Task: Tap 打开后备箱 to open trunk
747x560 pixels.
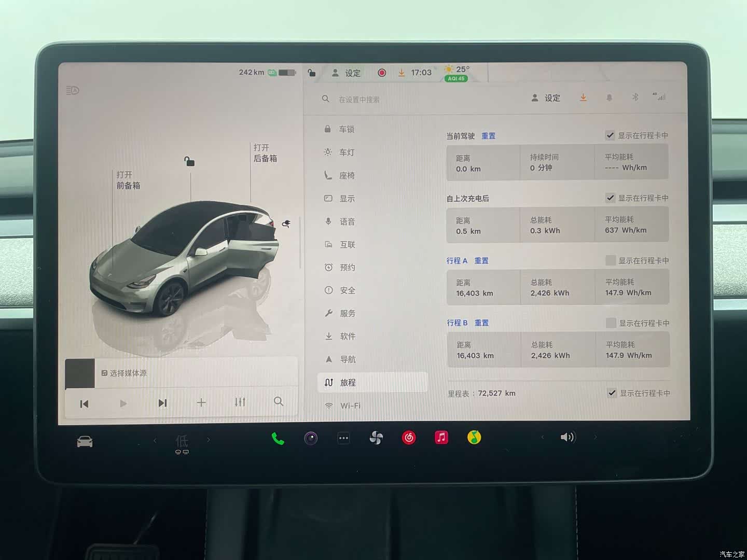Action: tap(265, 153)
